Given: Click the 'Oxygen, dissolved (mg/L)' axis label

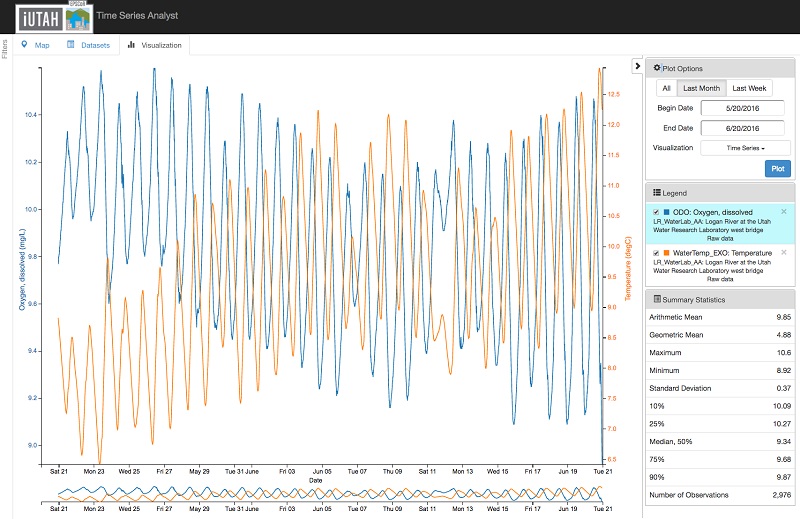Looking at the screenshot, I should [22, 269].
